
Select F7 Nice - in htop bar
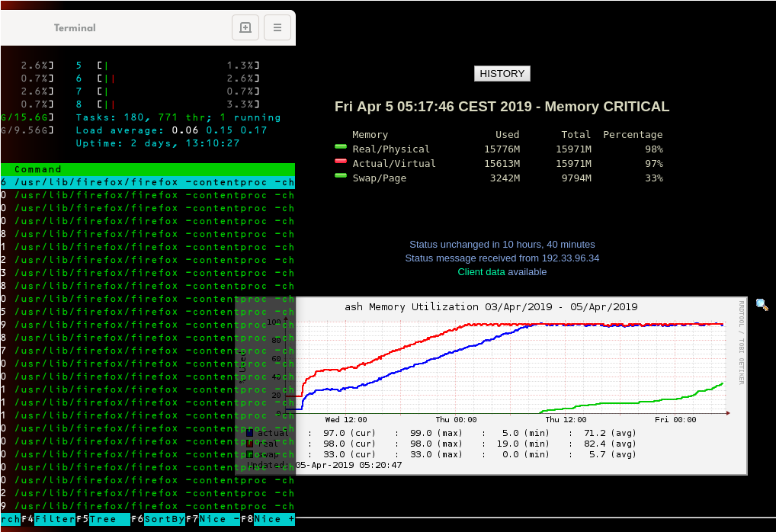point(213,519)
